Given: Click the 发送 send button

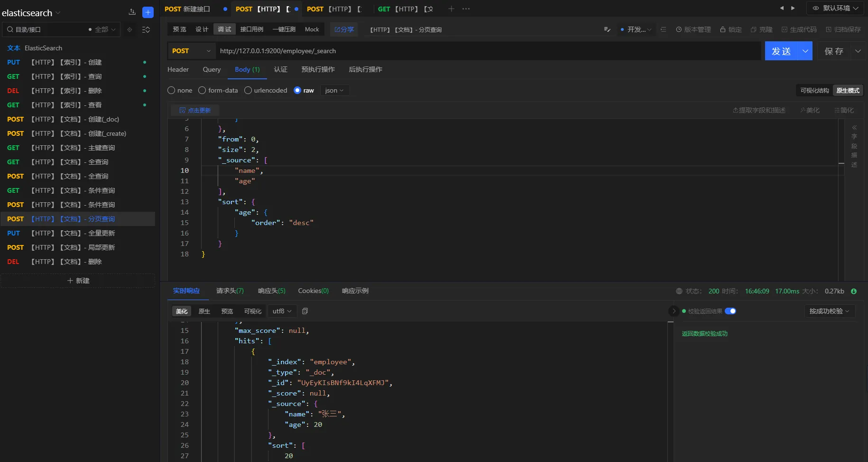Looking at the screenshot, I should (x=781, y=51).
